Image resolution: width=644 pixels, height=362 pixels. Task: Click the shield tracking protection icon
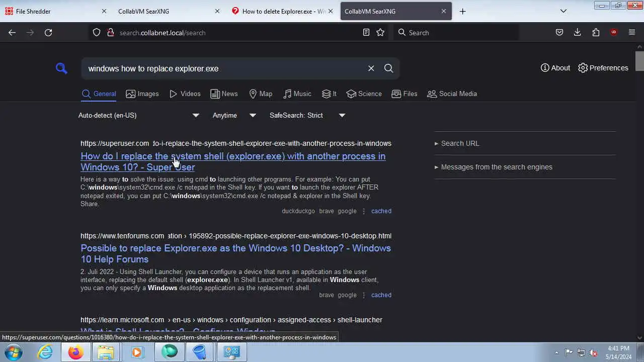click(x=97, y=33)
